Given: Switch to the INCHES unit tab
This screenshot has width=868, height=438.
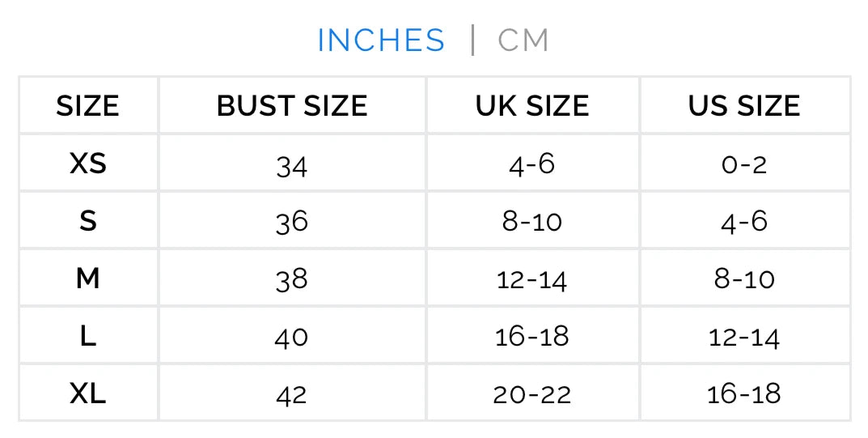Looking at the screenshot, I should 380,40.
